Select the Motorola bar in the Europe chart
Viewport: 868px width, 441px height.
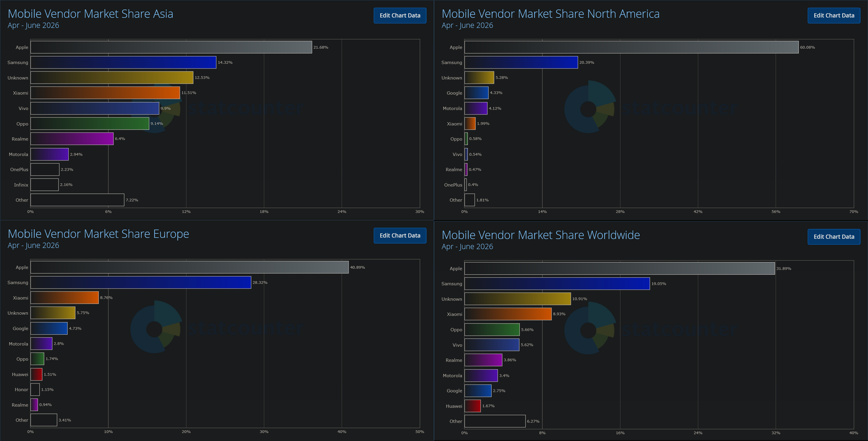point(42,344)
